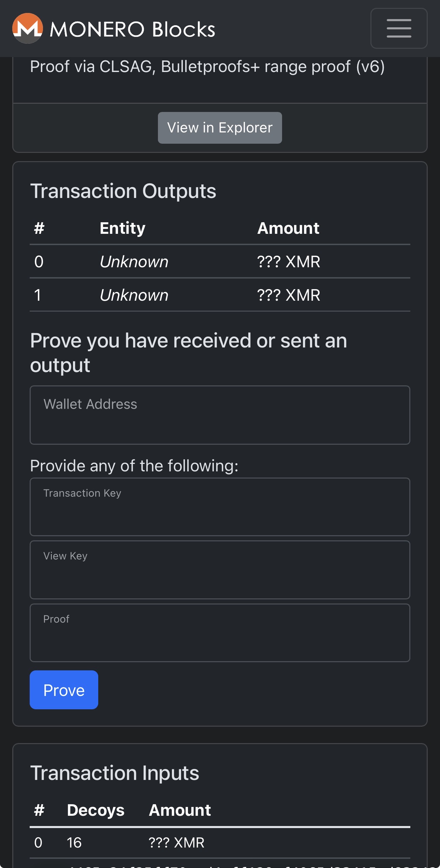The width and height of the screenshot is (440, 868).
Task: Click the Monero logo icon
Action: (x=27, y=28)
